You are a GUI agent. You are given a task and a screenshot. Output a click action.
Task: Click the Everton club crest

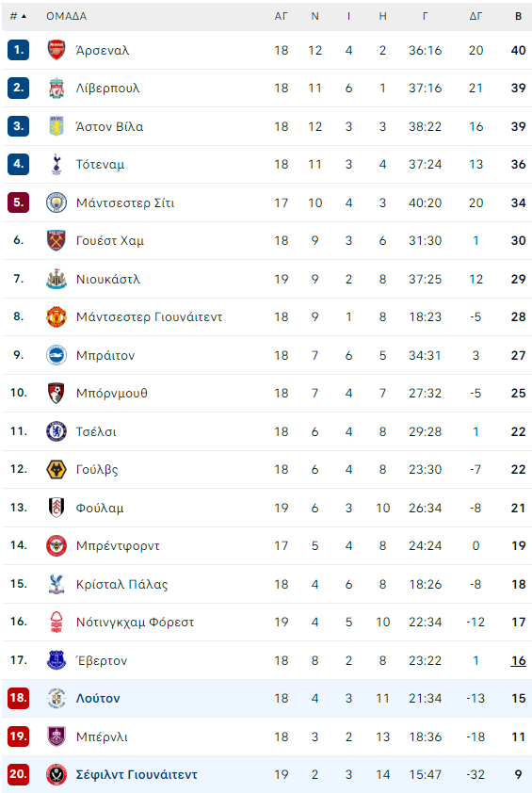click(x=56, y=660)
